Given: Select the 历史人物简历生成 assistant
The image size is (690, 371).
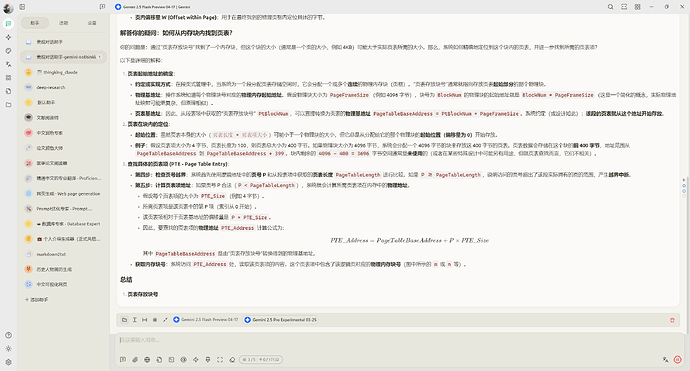Looking at the screenshot, I should [x=63, y=269].
